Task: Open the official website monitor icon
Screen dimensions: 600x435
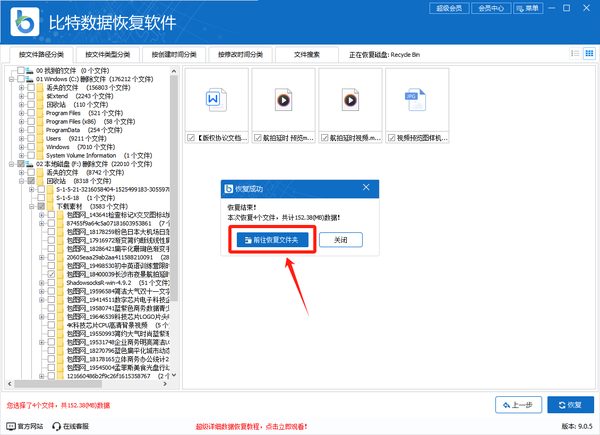Action: click(11, 426)
